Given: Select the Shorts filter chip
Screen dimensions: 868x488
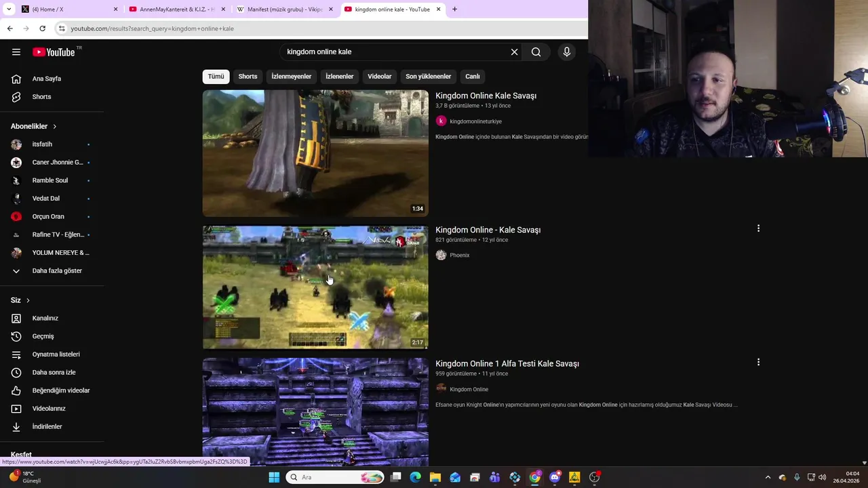Looking at the screenshot, I should click(x=248, y=77).
